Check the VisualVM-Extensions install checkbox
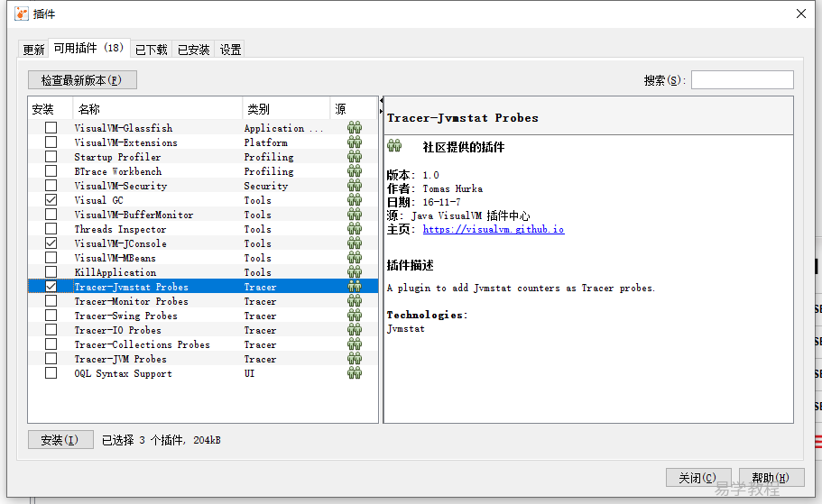822x504 pixels. pyautogui.click(x=51, y=142)
